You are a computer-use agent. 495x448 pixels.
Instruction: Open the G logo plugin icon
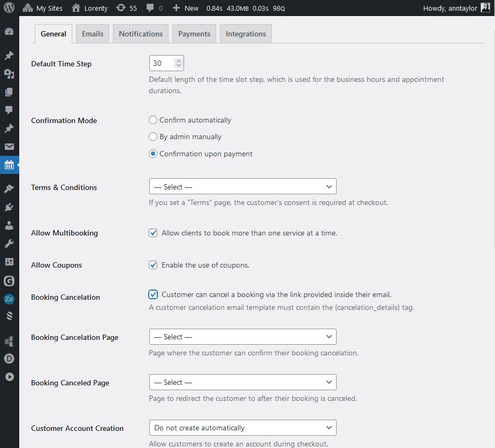(x=9, y=280)
